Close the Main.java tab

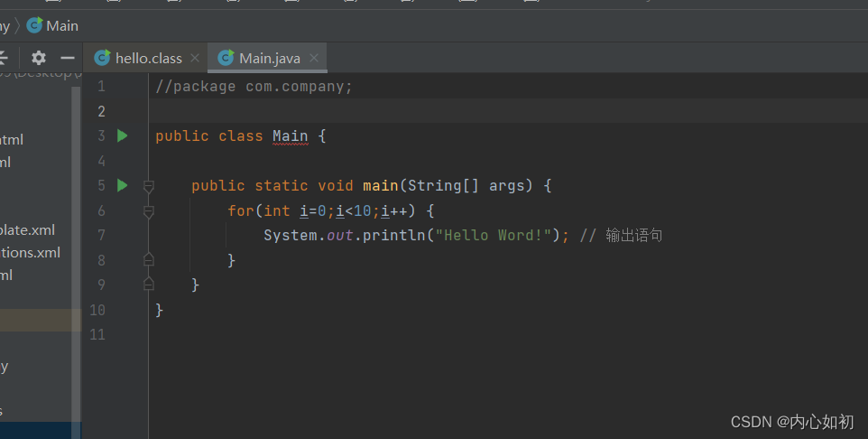(x=314, y=58)
